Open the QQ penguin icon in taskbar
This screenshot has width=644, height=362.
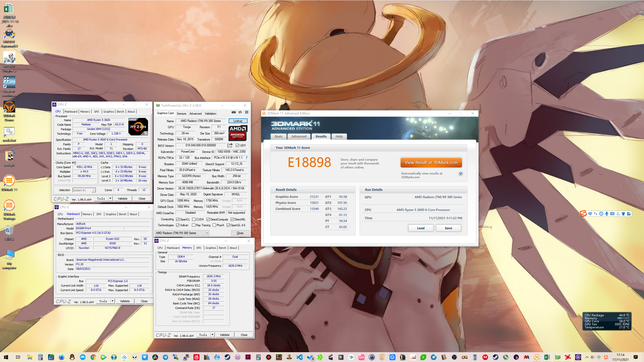[72, 357]
